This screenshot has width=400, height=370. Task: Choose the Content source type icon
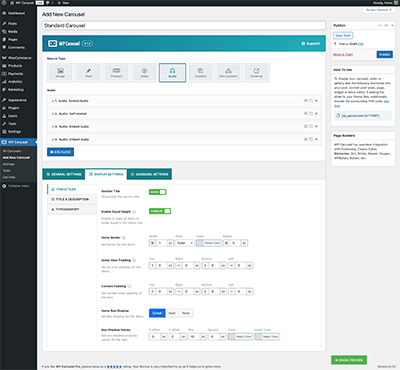pyautogui.click(x=200, y=73)
